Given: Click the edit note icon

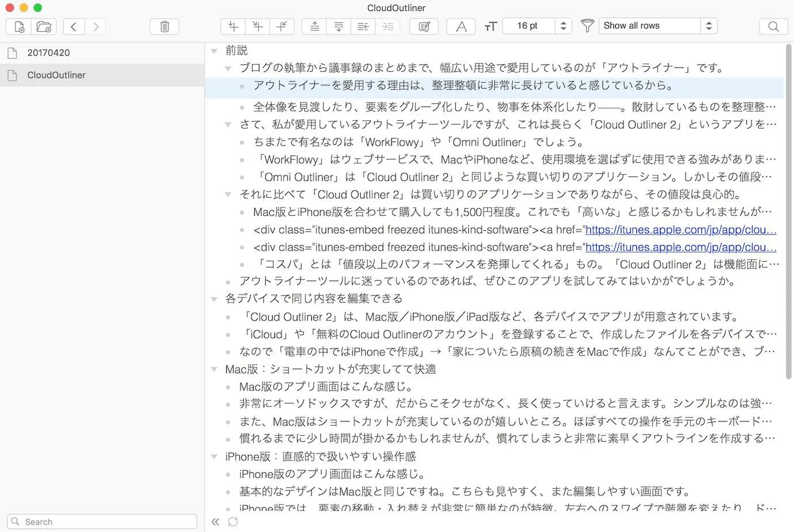Looking at the screenshot, I should 424,26.
